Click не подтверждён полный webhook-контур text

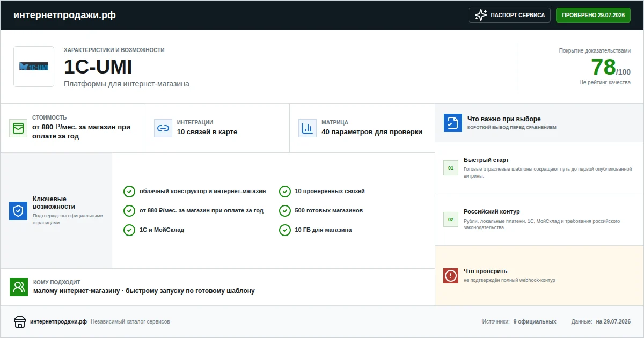509,280
